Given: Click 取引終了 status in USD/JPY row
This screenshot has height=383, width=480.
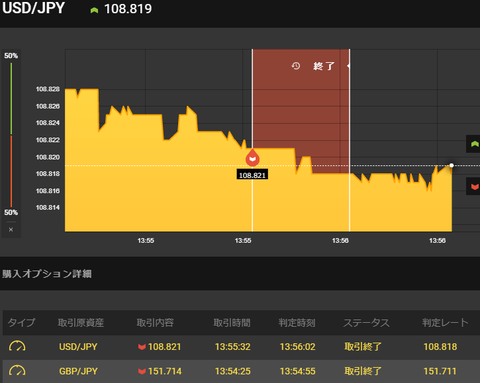Looking at the screenshot, I should pyautogui.click(x=363, y=347).
